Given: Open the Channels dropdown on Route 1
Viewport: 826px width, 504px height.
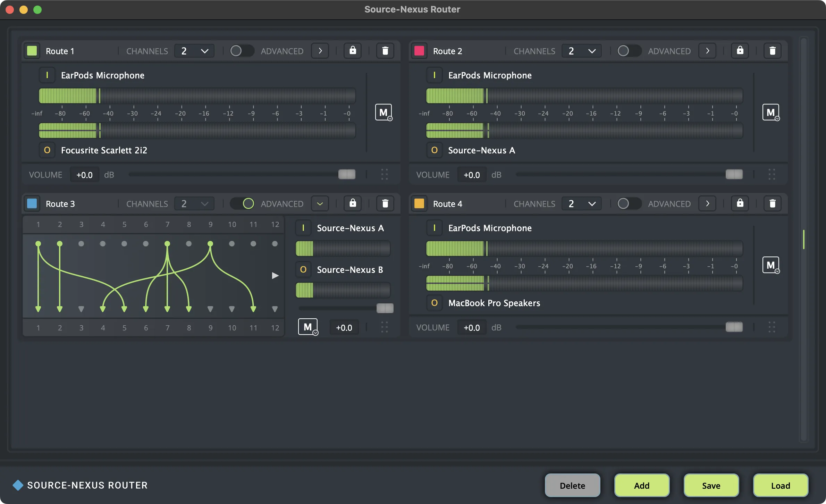Looking at the screenshot, I should (x=194, y=51).
